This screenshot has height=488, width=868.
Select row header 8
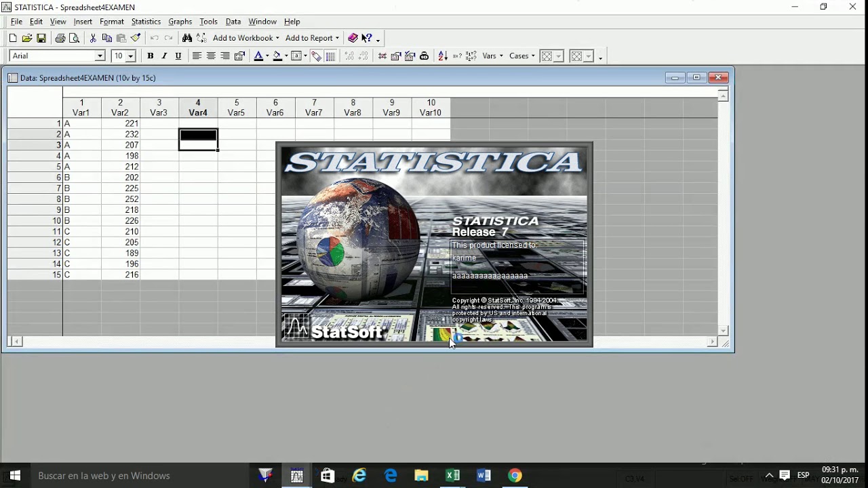(x=35, y=199)
